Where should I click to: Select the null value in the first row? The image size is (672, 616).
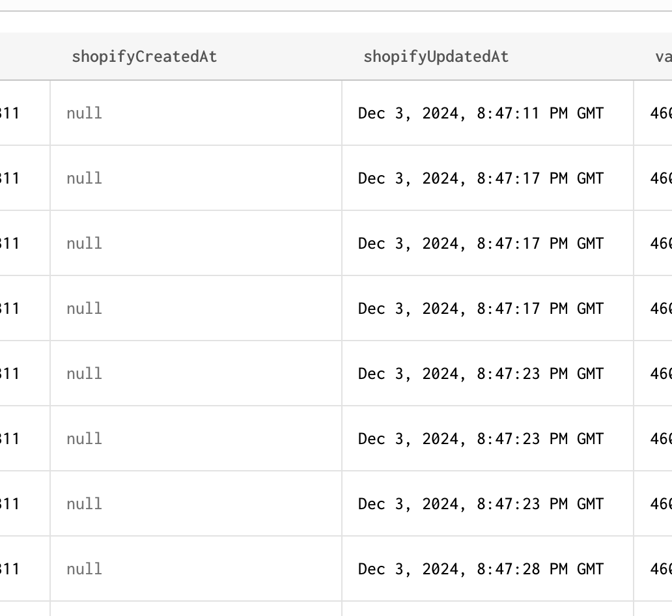(84, 113)
